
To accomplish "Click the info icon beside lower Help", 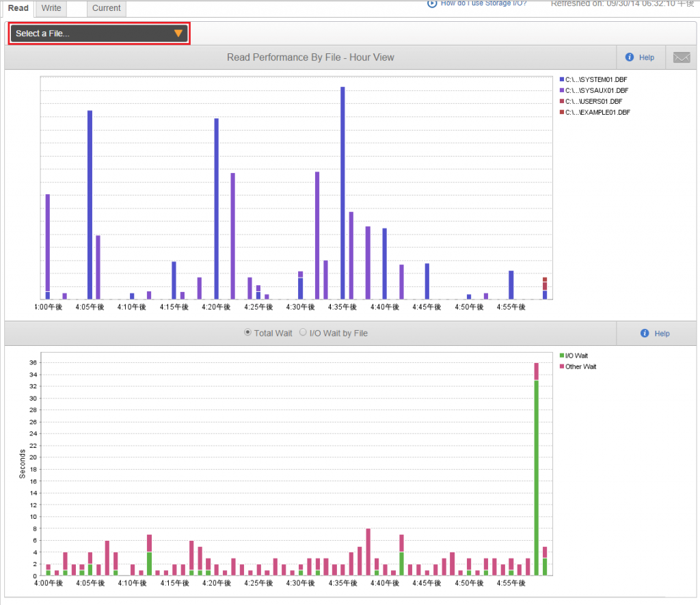I will pos(645,333).
